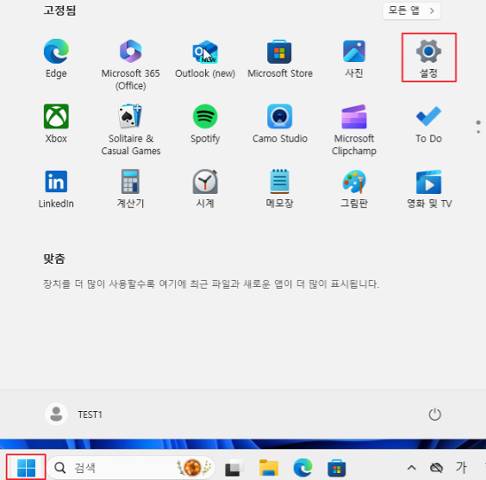
Task: Toggle the 가 Korean input indicator
Action: 461,467
